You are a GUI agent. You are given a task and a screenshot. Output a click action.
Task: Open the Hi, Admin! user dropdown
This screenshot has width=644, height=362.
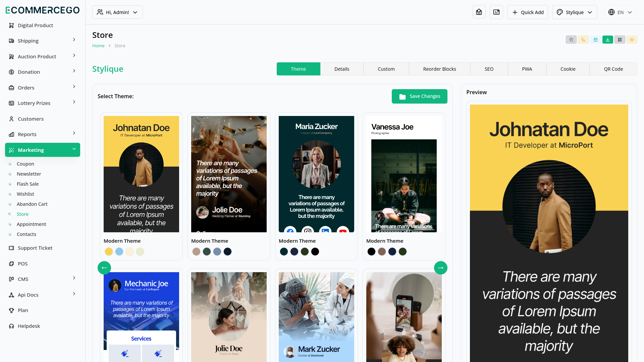click(x=117, y=12)
